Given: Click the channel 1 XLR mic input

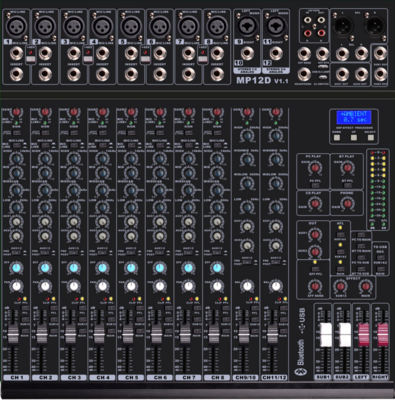Looking at the screenshot, I should click(x=17, y=26).
